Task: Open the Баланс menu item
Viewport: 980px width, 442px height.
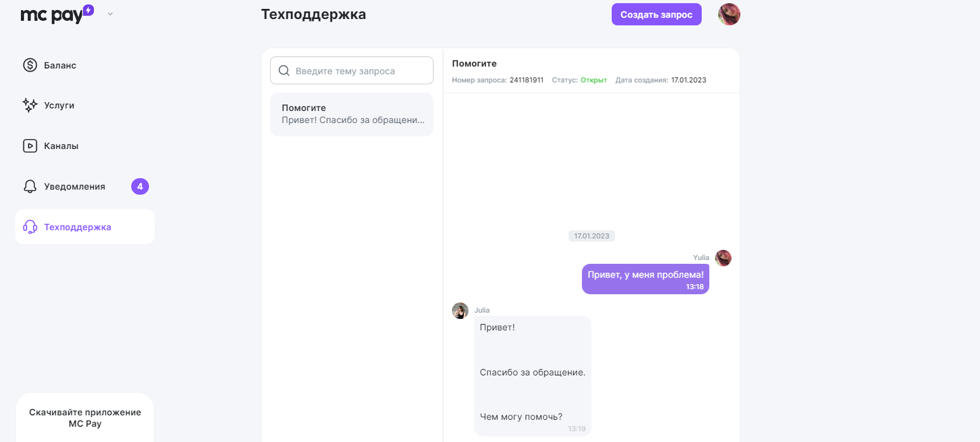Action: point(60,65)
